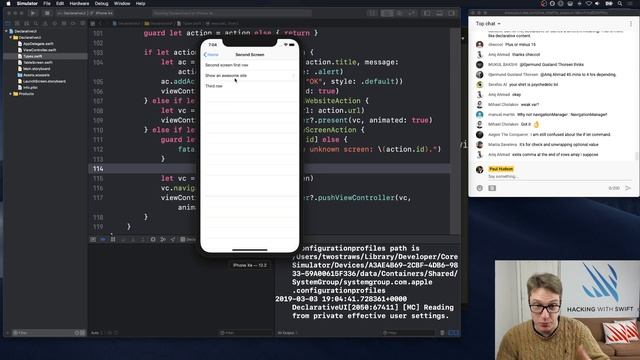Viewport: 640px width, 360px height.
Task: Click line number 114 in gutter
Action: point(98,169)
